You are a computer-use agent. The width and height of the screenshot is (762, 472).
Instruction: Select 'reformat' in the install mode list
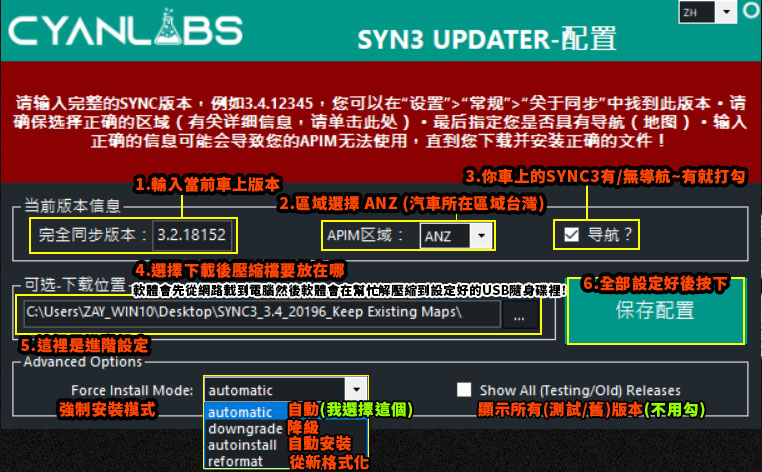pos(235,461)
